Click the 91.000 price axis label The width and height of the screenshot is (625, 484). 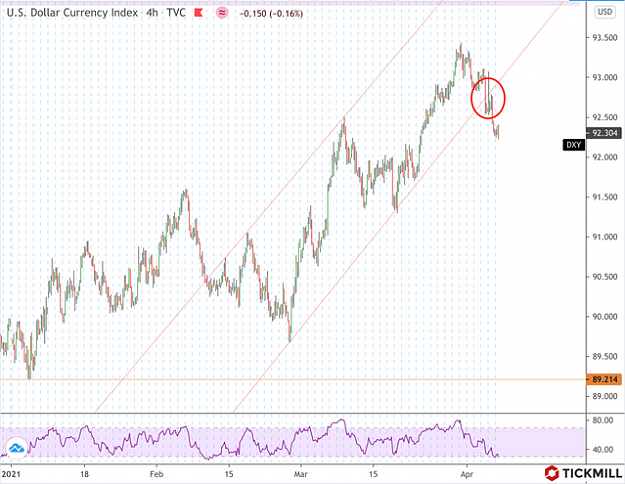pyautogui.click(x=605, y=237)
